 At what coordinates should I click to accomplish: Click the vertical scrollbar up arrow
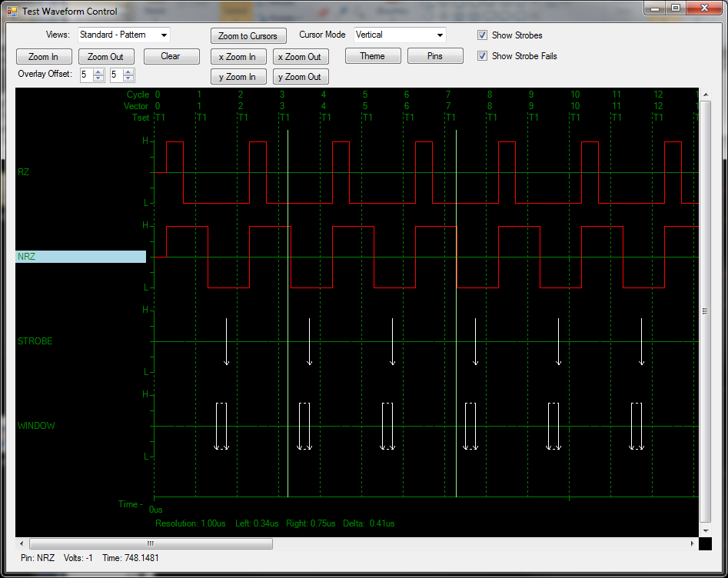point(705,95)
